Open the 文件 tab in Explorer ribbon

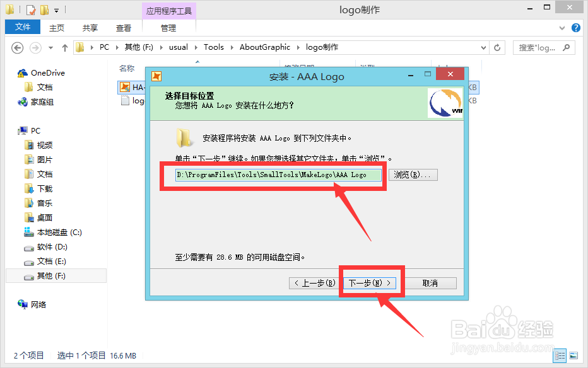23,27
